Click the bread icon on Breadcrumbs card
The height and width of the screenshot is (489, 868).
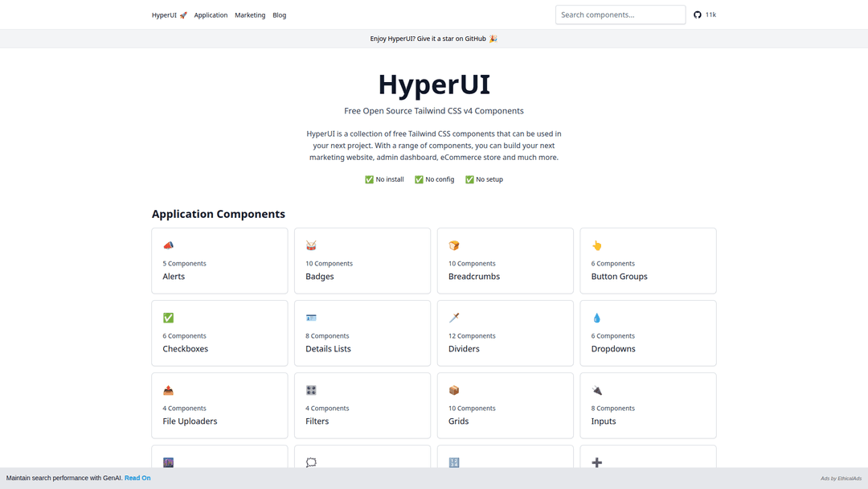tap(454, 245)
